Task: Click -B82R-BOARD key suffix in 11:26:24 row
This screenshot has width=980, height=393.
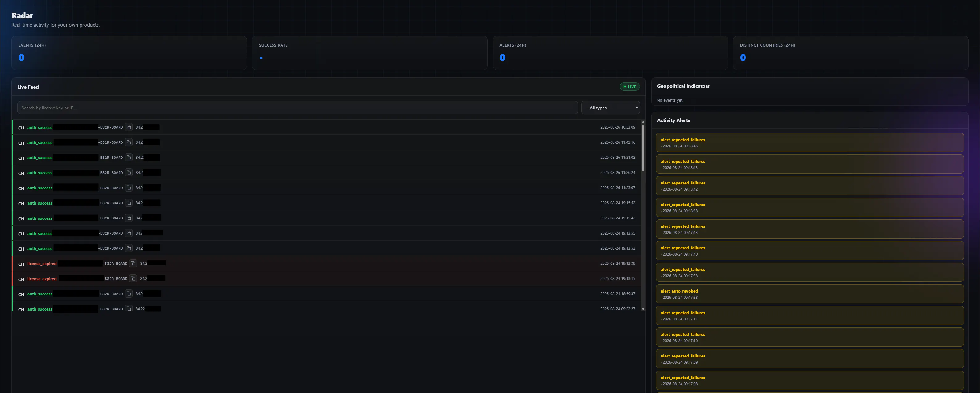Action: 111,172
